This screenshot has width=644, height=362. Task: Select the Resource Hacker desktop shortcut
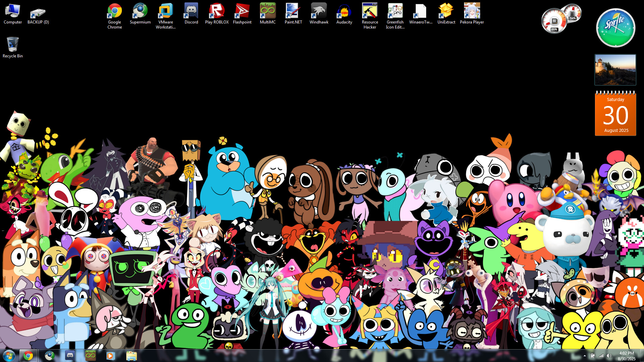click(x=370, y=12)
